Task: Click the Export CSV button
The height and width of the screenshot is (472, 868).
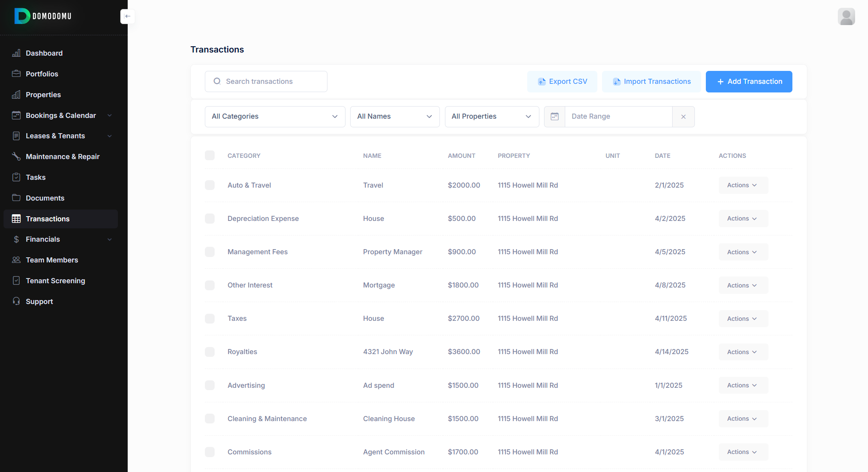Action: [x=562, y=81]
